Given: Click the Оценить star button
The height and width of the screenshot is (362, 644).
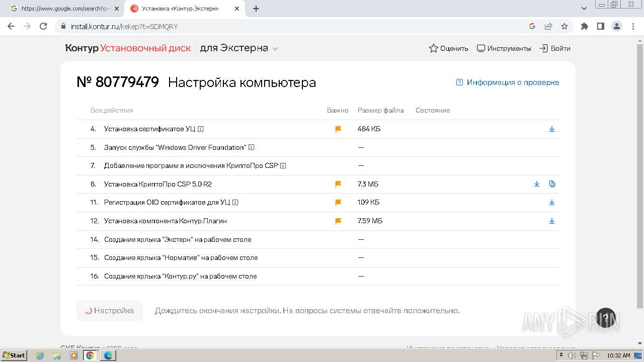Looking at the screenshot, I should click(x=448, y=48).
